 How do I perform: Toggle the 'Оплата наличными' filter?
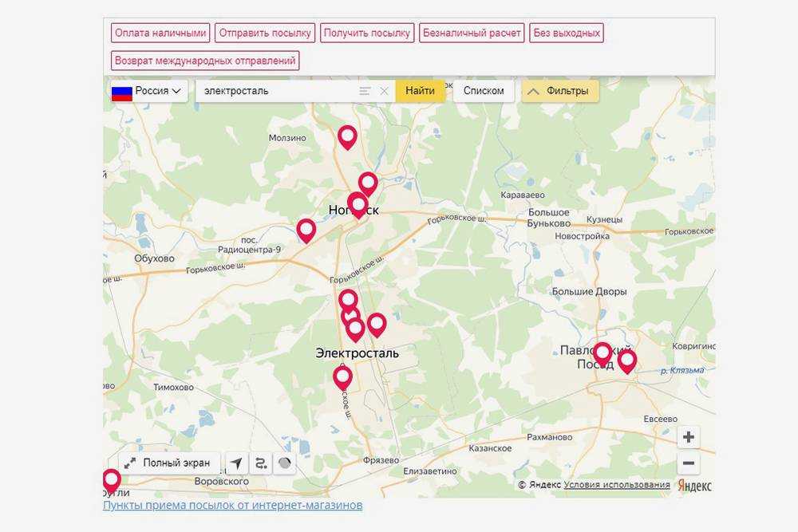click(x=160, y=33)
